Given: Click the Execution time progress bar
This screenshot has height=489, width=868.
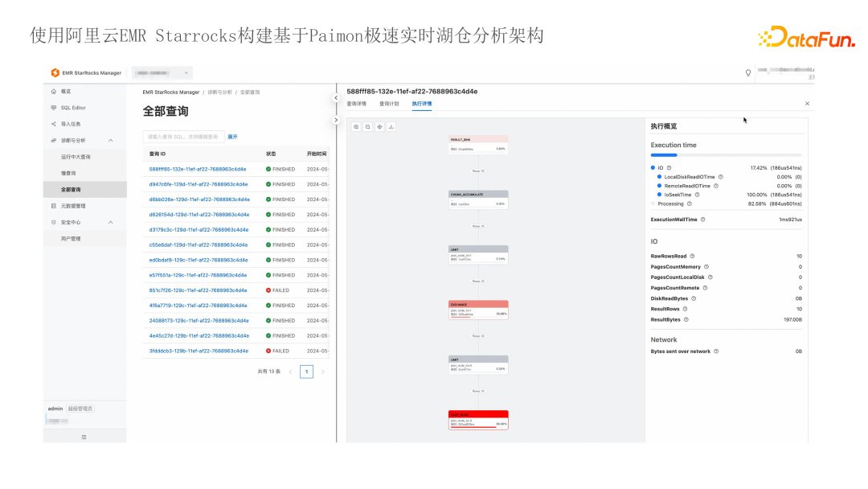Looking at the screenshot, I should 727,155.
